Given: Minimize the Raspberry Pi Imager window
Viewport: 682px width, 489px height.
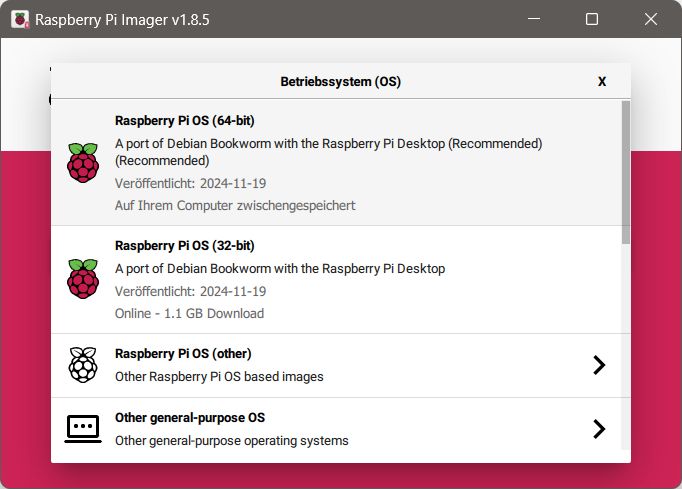Looking at the screenshot, I should pyautogui.click(x=534, y=19).
